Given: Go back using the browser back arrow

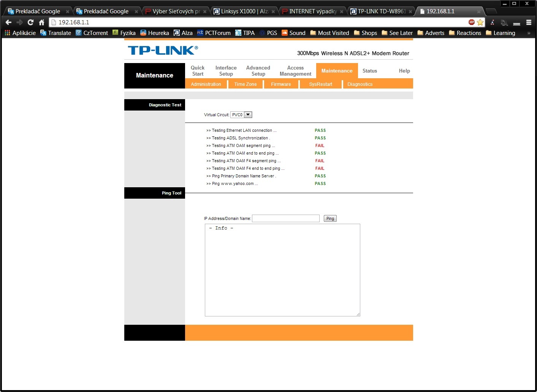Looking at the screenshot, I should tap(8, 22).
